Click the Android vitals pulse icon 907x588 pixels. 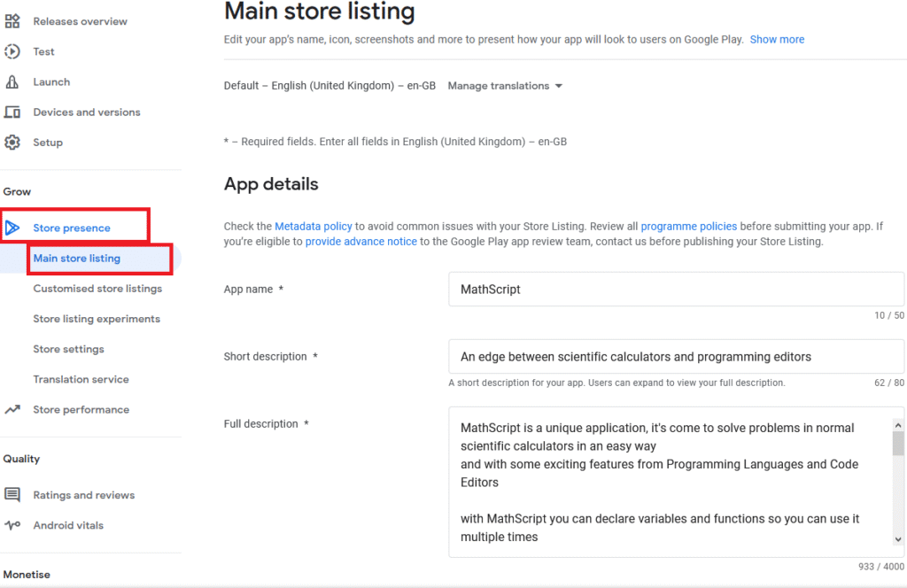[x=12, y=525]
